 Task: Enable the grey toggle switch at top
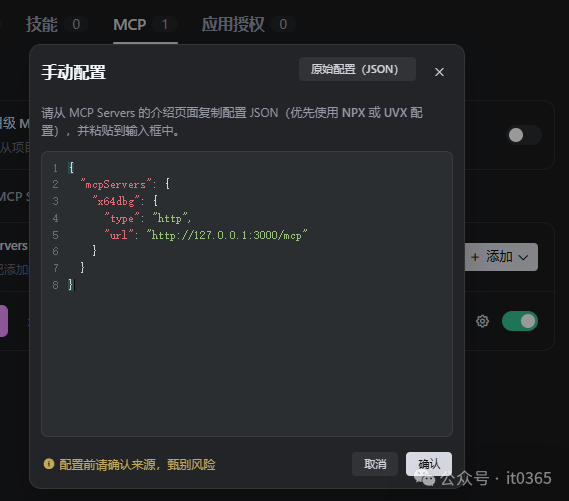click(524, 135)
